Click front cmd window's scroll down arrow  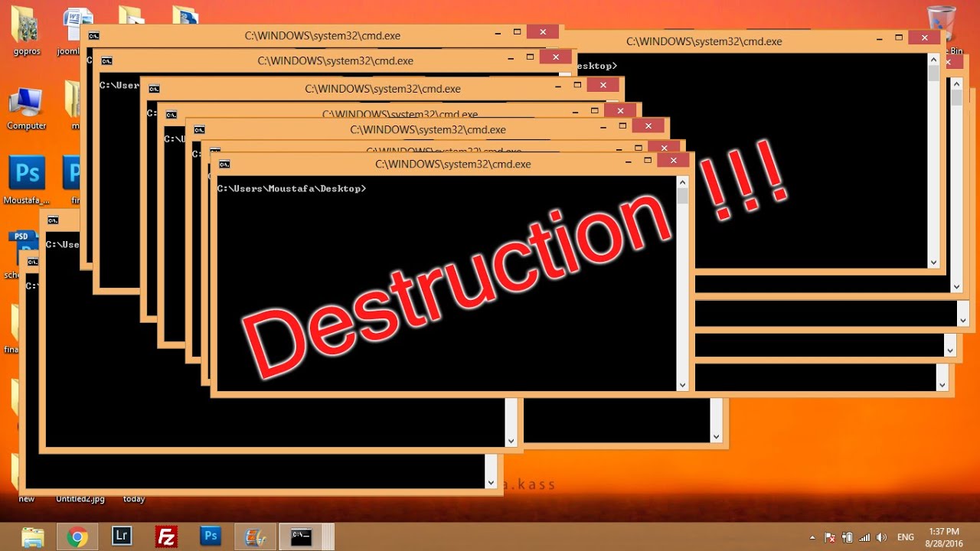tap(683, 386)
